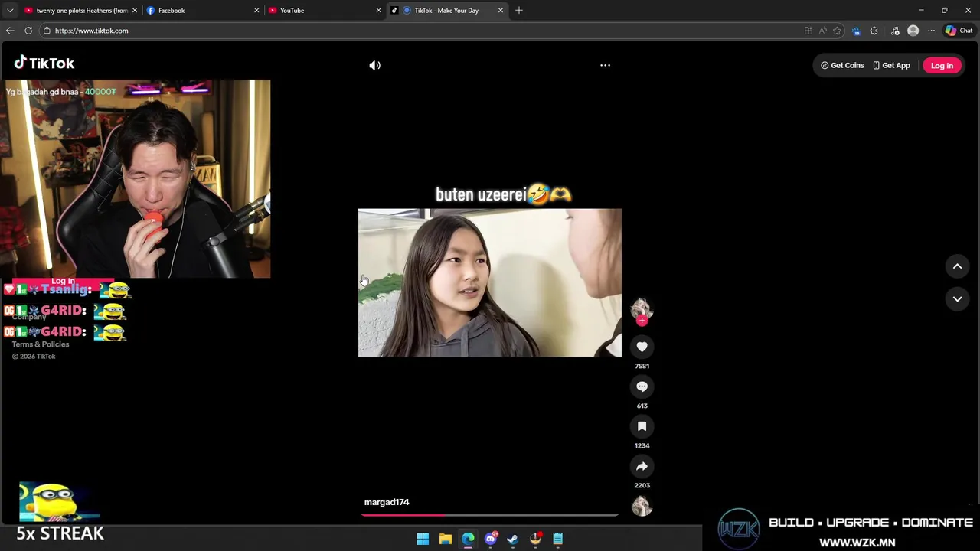
Task: Open Windows Start menu
Action: [x=423, y=539]
